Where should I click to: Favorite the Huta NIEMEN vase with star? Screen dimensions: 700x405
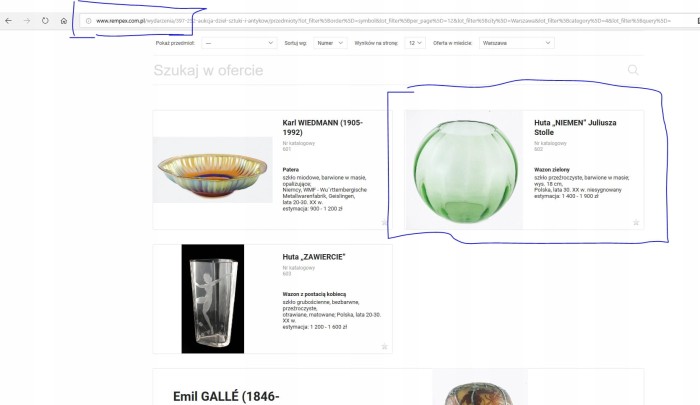pyautogui.click(x=636, y=222)
